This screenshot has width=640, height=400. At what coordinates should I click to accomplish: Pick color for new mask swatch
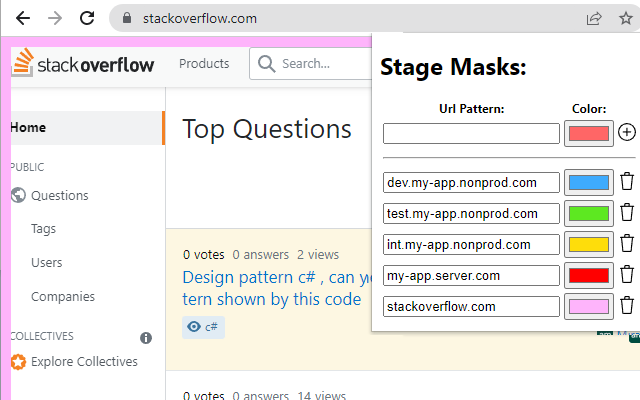point(588,133)
